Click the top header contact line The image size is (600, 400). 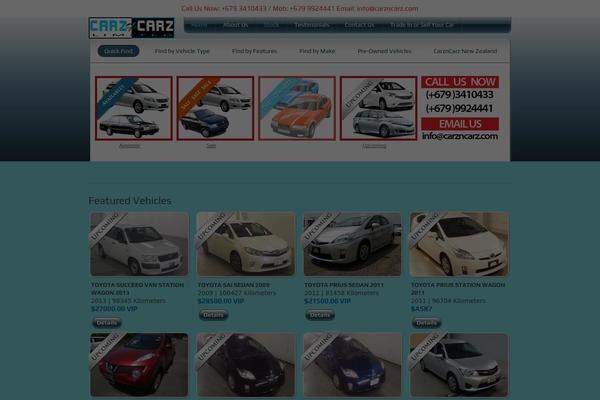(x=300, y=8)
